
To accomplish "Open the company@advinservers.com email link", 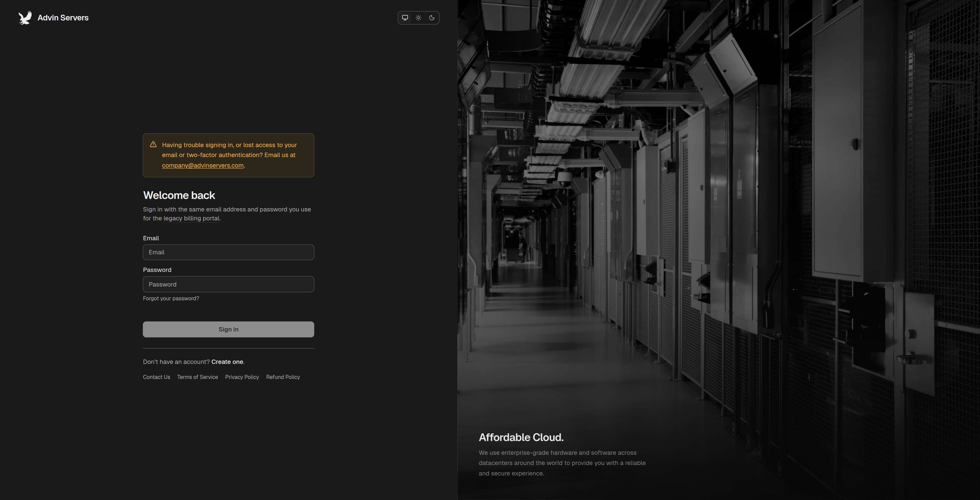I will point(203,165).
